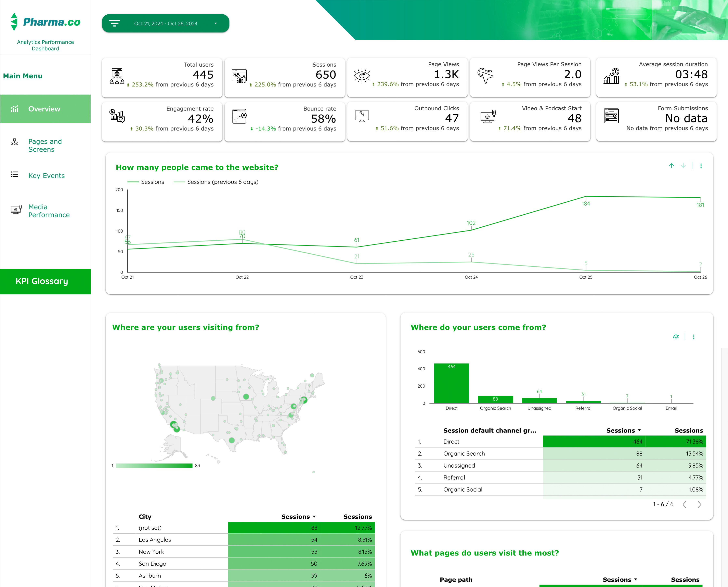
Task: Sort channel table by Sessions column arrow
Action: pos(639,430)
